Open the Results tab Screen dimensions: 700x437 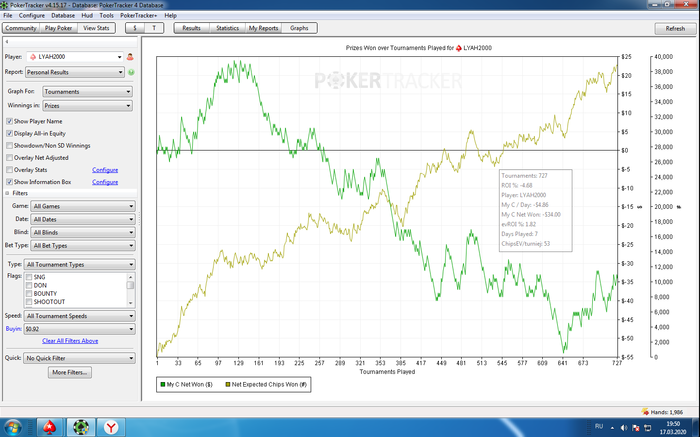191,28
